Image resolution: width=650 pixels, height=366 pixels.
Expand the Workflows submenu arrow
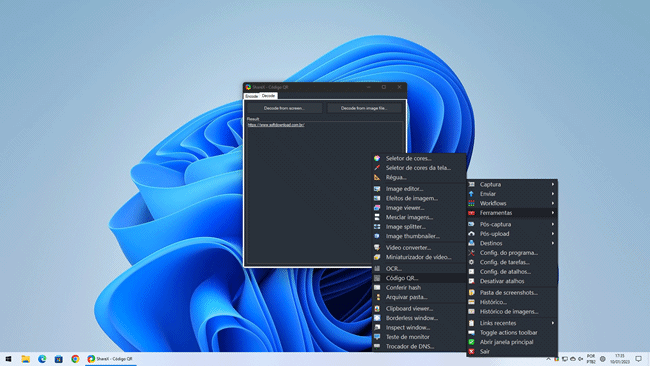[x=553, y=203]
